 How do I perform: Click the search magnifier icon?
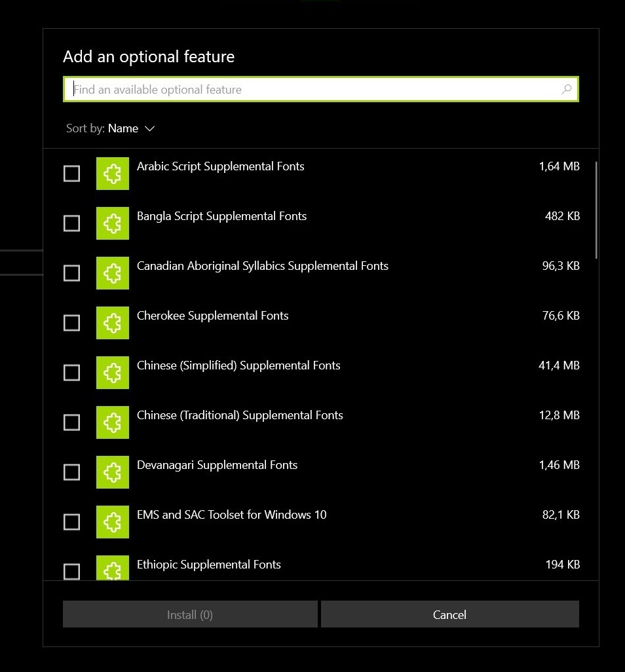pyautogui.click(x=567, y=90)
